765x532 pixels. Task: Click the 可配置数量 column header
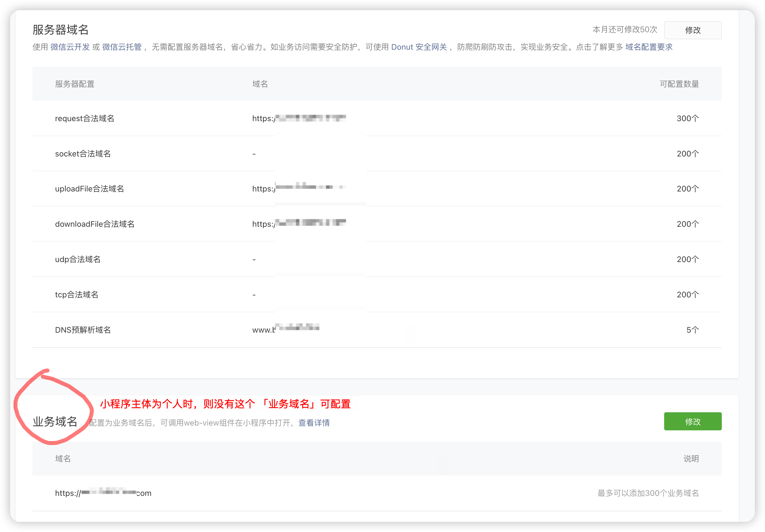point(679,84)
